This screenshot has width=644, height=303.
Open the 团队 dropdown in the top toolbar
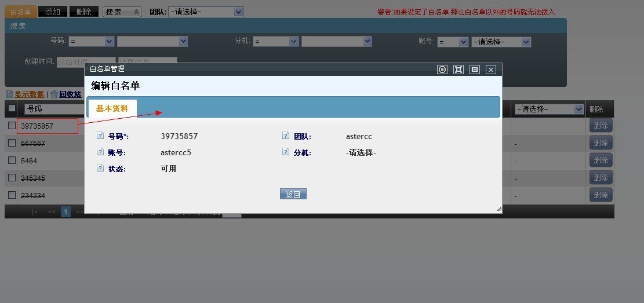(206, 12)
